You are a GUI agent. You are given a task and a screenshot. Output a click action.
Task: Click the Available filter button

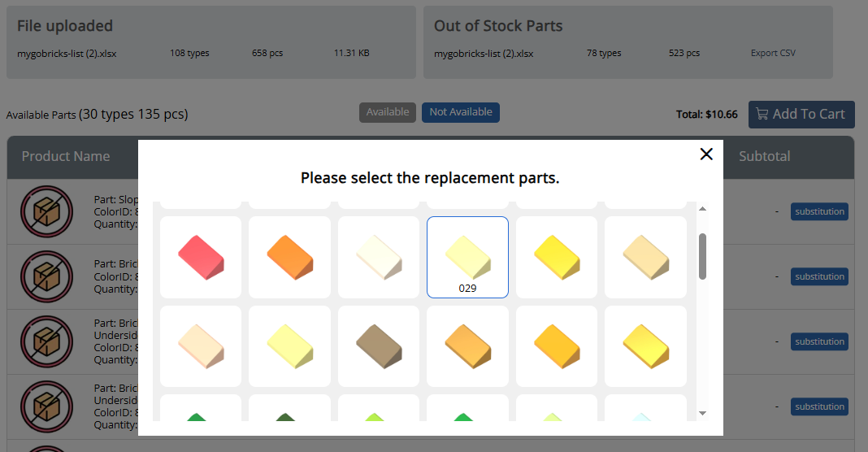tap(388, 112)
